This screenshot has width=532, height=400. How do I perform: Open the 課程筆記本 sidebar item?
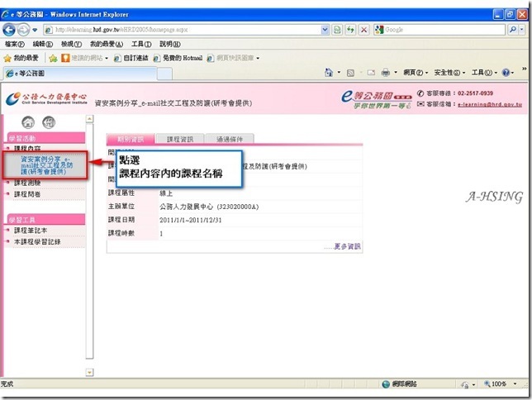click(x=31, y=231)
